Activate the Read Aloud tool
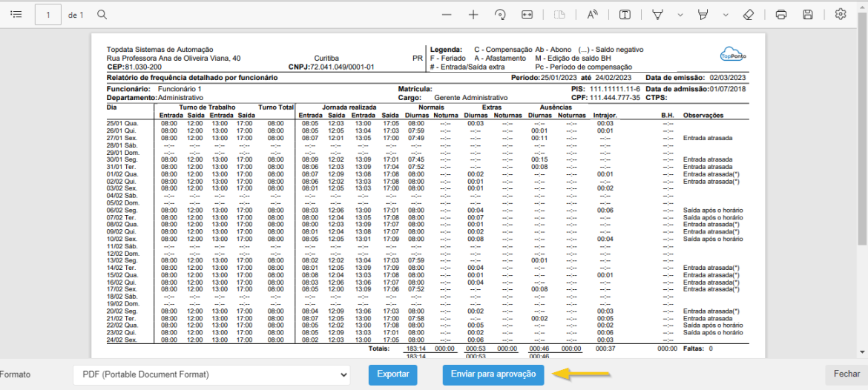Viewport: 868px width, 390px height. point(593,15)
